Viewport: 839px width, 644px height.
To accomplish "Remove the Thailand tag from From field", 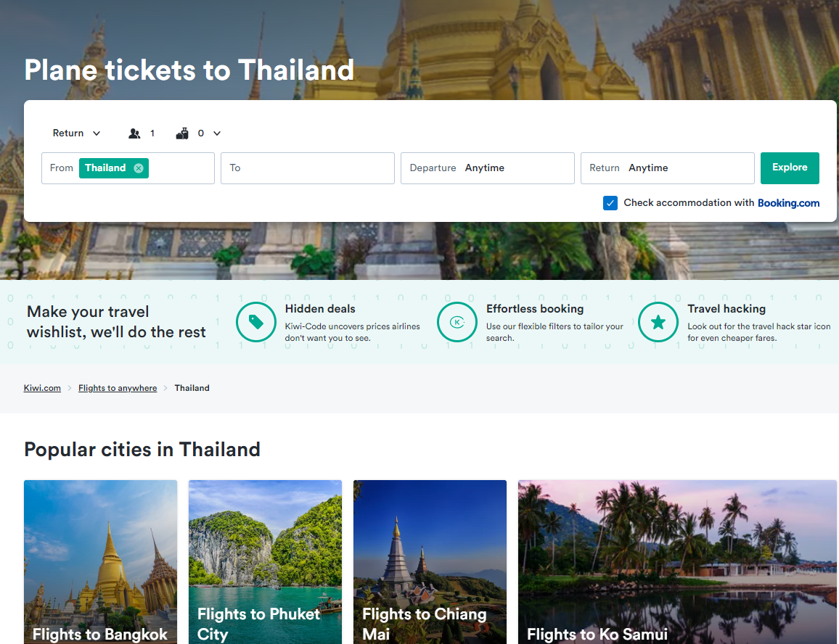I will point(139,168).
